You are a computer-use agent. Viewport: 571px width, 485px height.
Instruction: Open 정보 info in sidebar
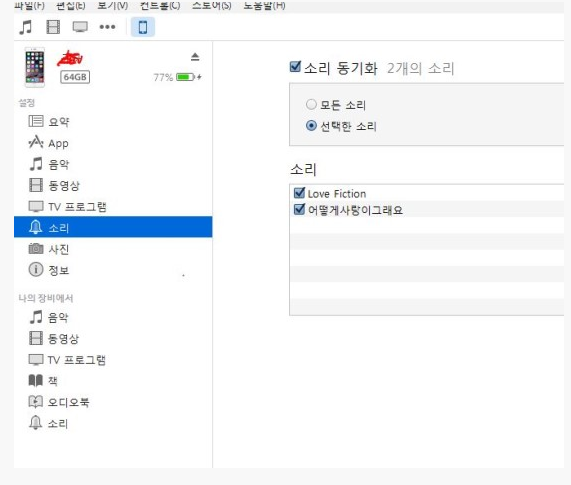(113, 270)
